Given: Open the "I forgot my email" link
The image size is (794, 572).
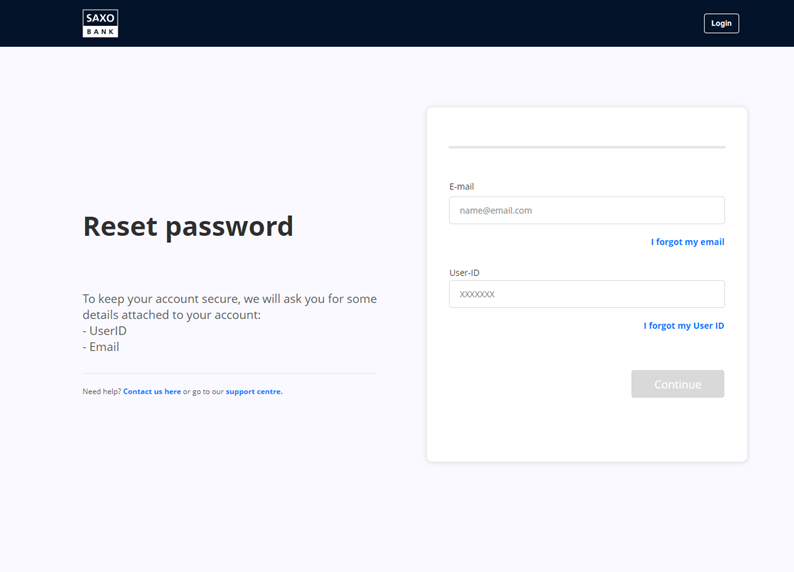Looking at the screenshot, I should (x=687, y=242).
